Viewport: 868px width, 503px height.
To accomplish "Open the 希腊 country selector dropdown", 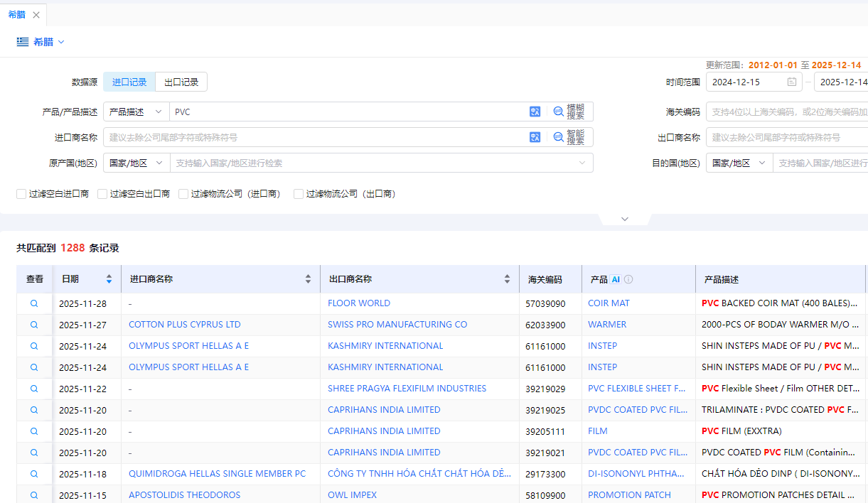I will point(41,42).
